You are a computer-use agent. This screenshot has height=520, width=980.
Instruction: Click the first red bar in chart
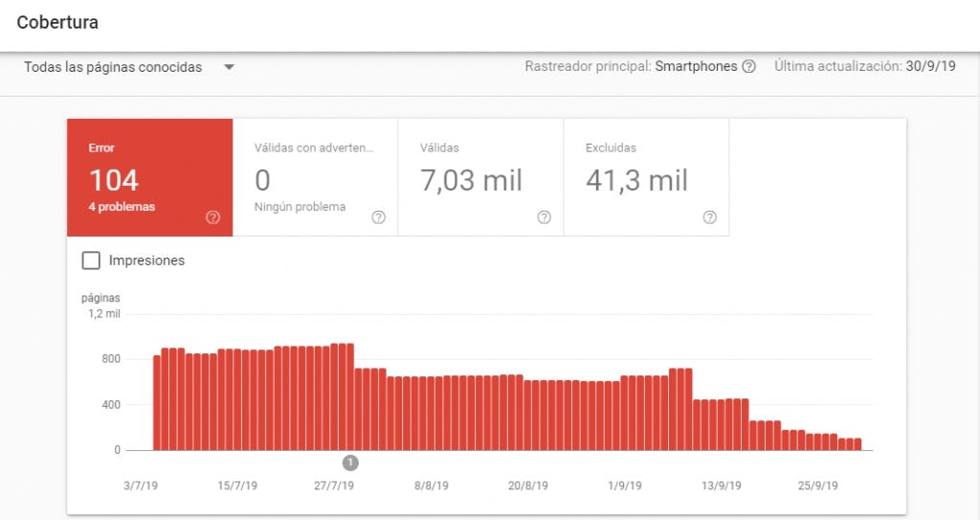(x=157, y=402)
